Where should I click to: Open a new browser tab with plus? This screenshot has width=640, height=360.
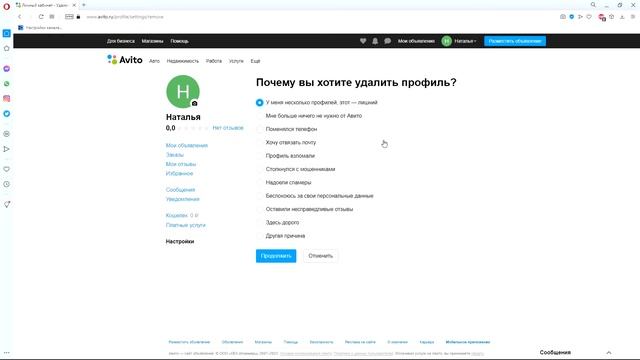click(x=84, y=5)
